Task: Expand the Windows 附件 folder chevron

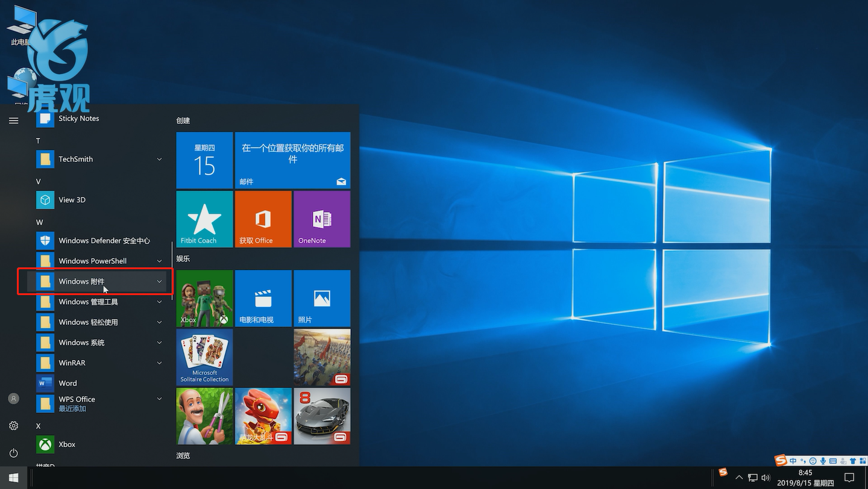Action: (159, 282)
